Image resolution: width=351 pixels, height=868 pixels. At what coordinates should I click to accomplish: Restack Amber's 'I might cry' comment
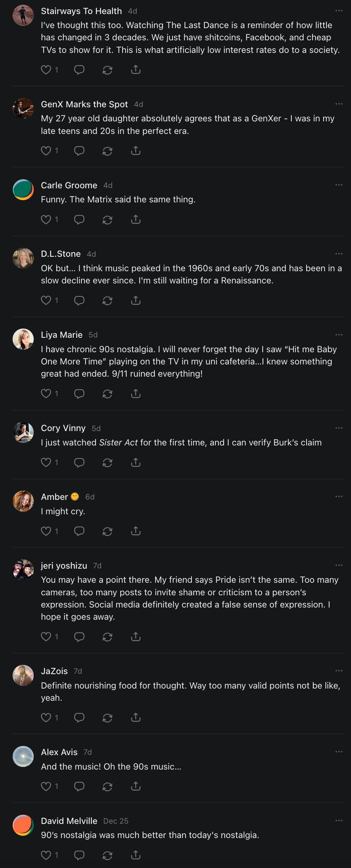pyautogui.click(x=107, y=531)
